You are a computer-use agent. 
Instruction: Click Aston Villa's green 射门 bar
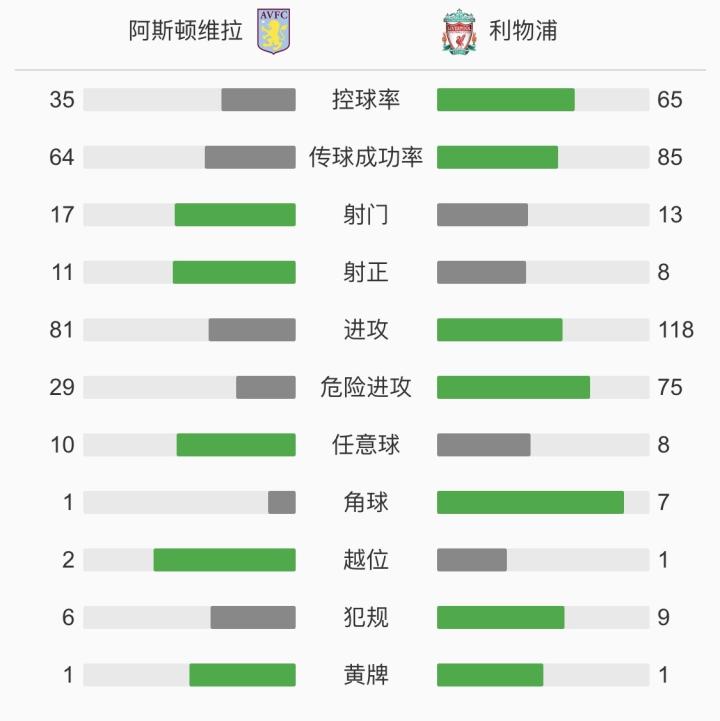[235, 215]
